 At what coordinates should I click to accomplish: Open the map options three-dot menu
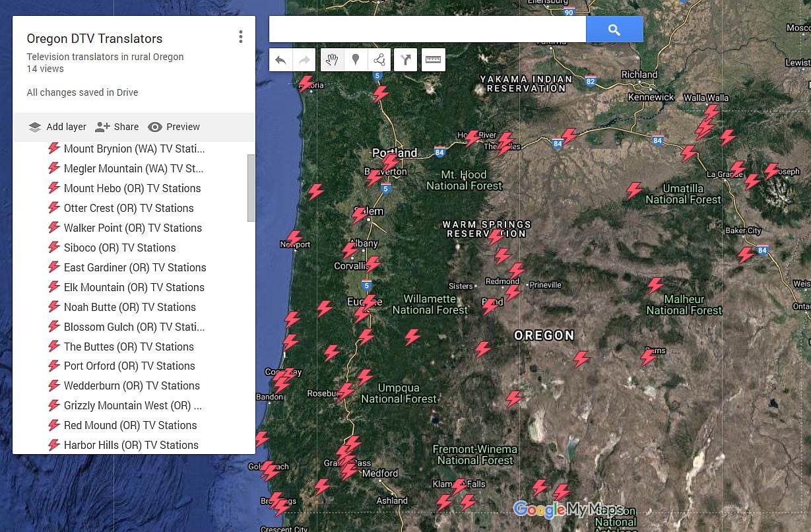point(241,37)
